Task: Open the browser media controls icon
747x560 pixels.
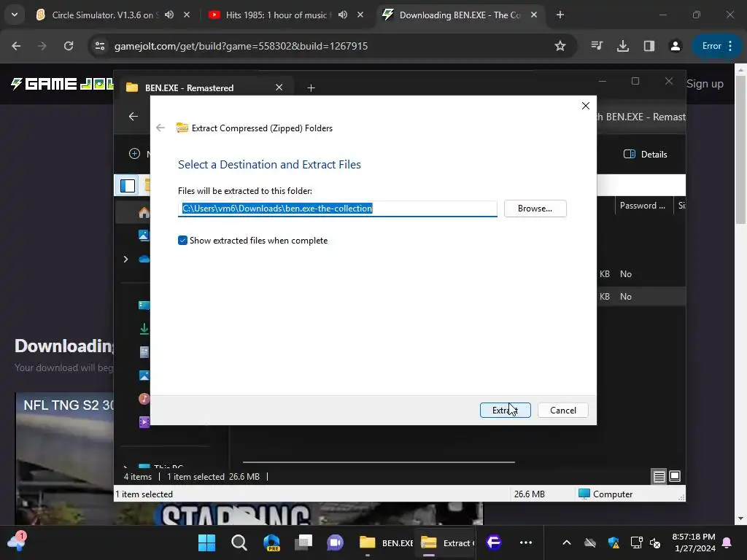Action: point(597,46)
